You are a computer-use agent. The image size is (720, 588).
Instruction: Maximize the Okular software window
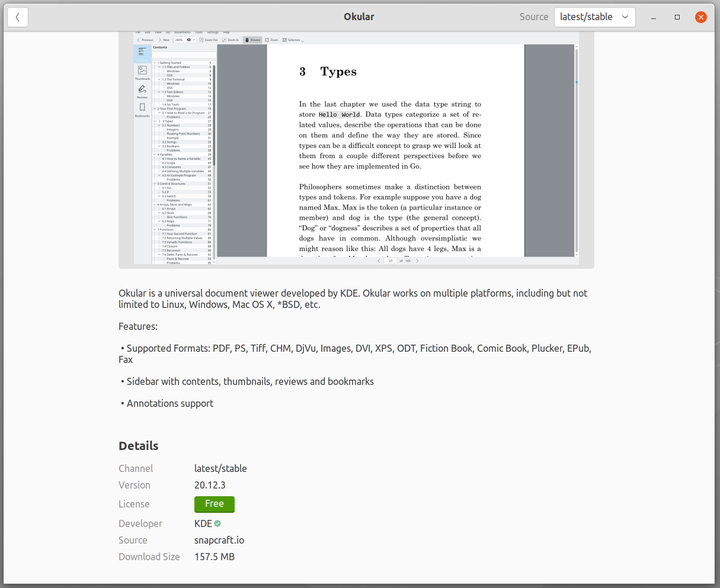[x=677, y=17]
